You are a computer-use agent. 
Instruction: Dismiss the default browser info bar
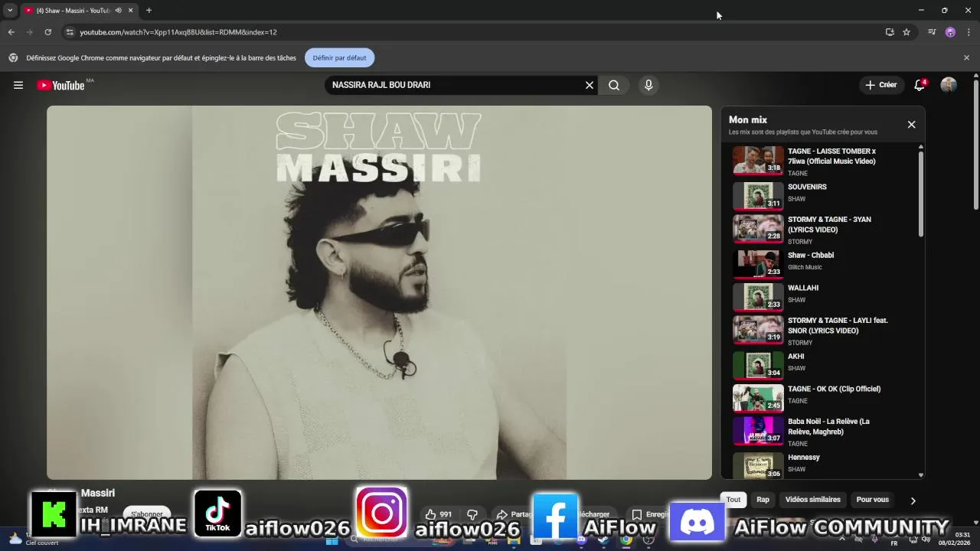[x=966, y=57]
